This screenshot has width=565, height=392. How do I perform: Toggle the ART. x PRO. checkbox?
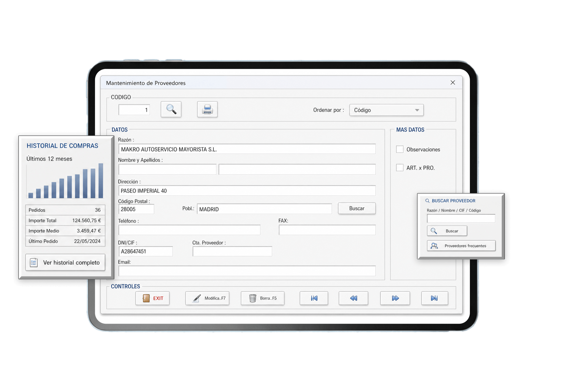point(400,168)
